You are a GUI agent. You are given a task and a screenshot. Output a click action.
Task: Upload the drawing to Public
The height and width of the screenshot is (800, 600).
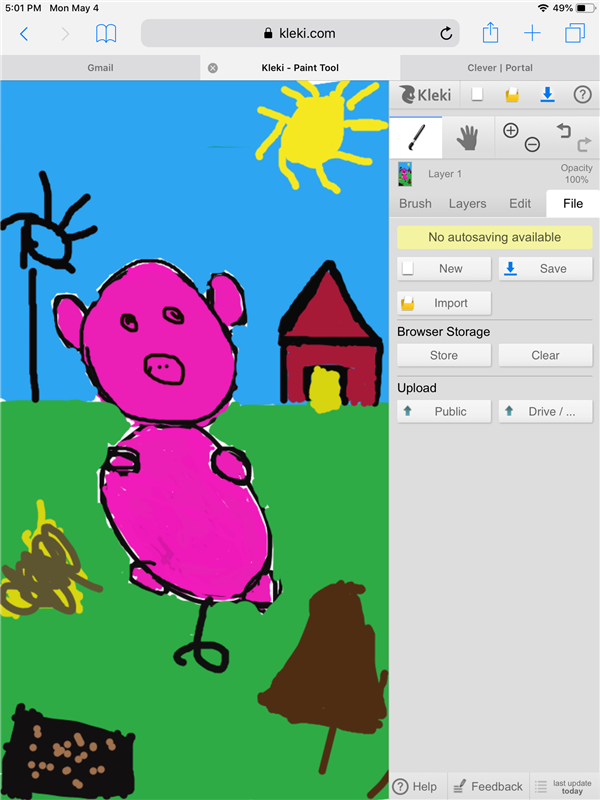[444, 412]
